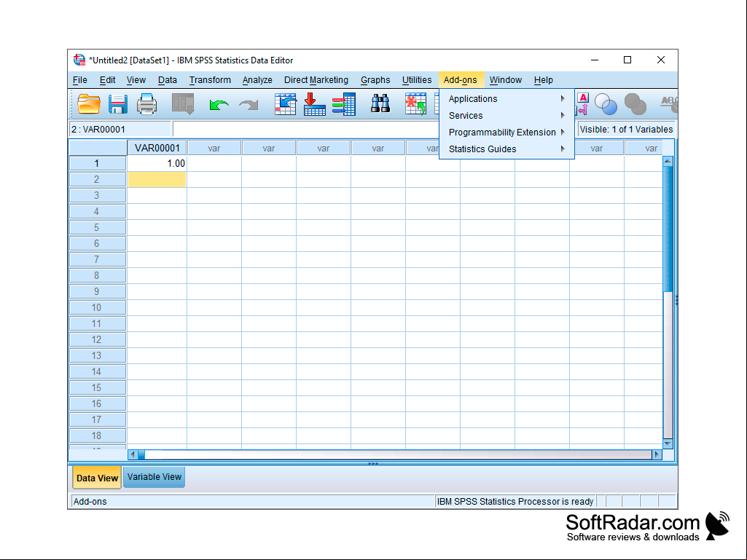Image resolution: width=747 pixels, height=560 pixels.
Task: Show all variables gray circles icon
Action: pos(635,104)
